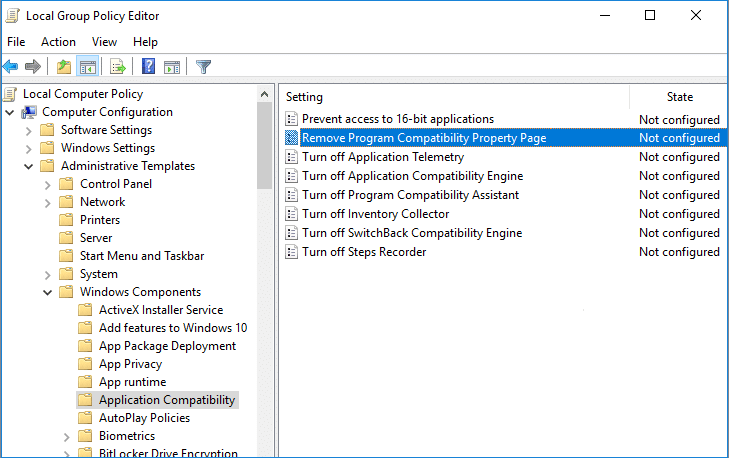Click the Up one level folder icon
The height and width of the screenshot is (458, 729).
pyautogui.click(x=64, y=67)
